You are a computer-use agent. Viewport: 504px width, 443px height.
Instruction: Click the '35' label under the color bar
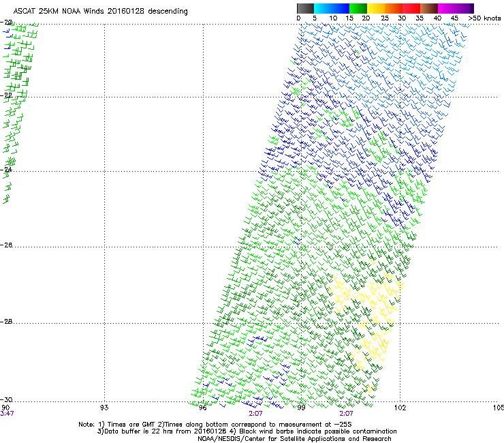point(420,18)
